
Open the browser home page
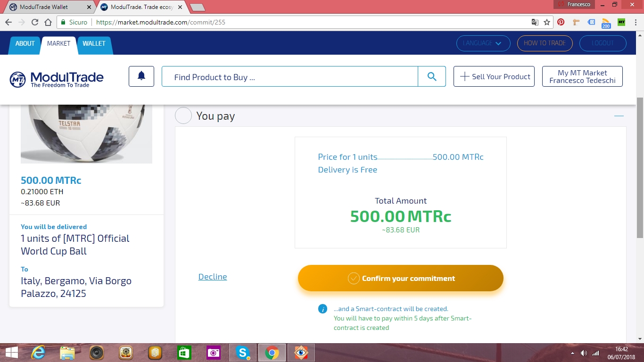click(48, 22)
